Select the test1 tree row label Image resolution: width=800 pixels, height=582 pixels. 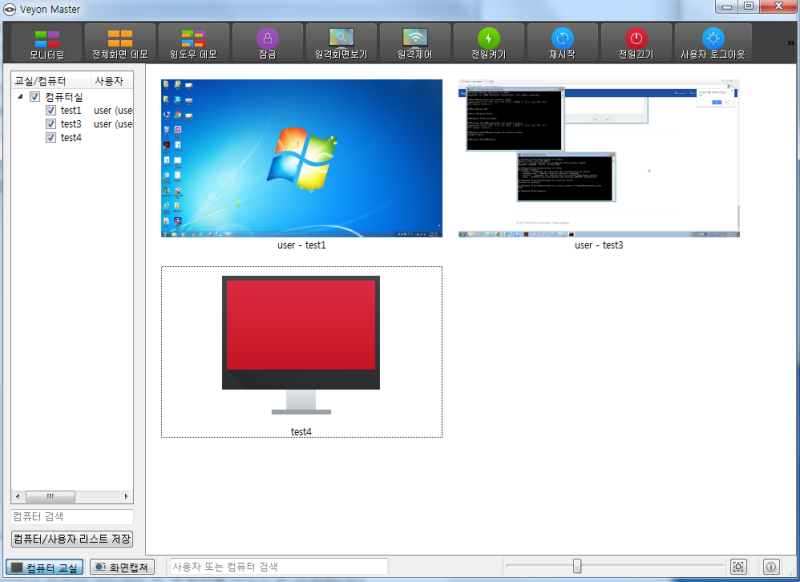71,110
